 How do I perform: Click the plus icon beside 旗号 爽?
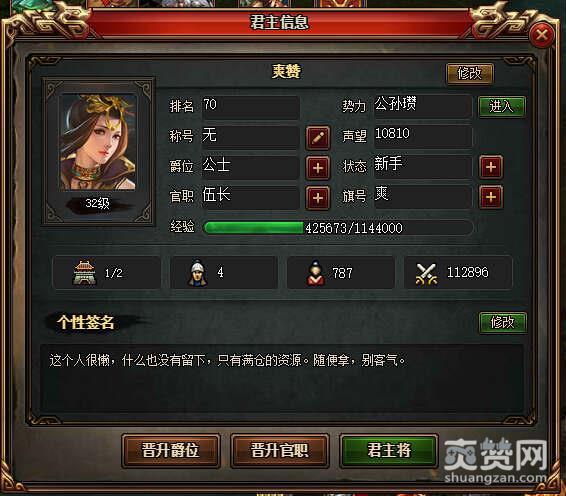[x=491, y=197]
